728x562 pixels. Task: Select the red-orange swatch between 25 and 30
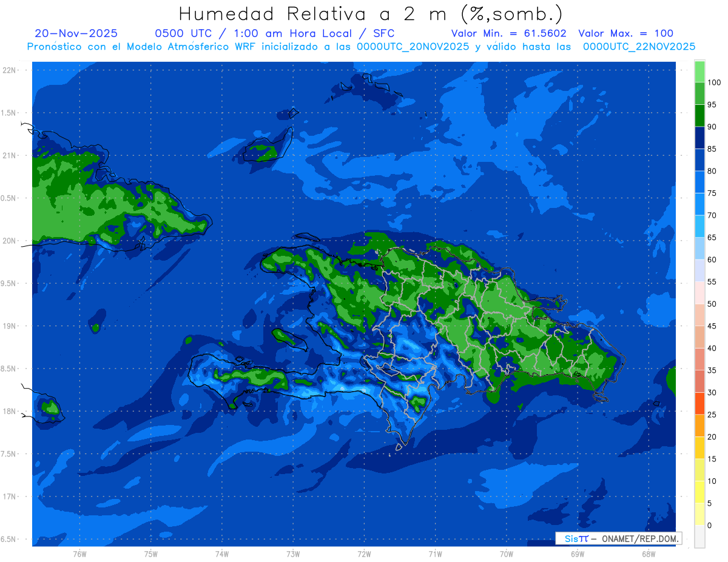coord(699,404)
